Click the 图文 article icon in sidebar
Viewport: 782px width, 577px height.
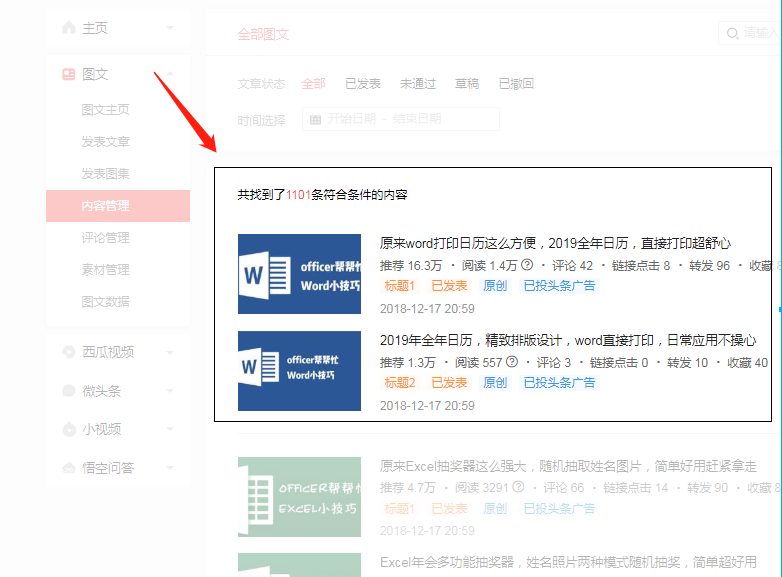[x=69, y=74]
